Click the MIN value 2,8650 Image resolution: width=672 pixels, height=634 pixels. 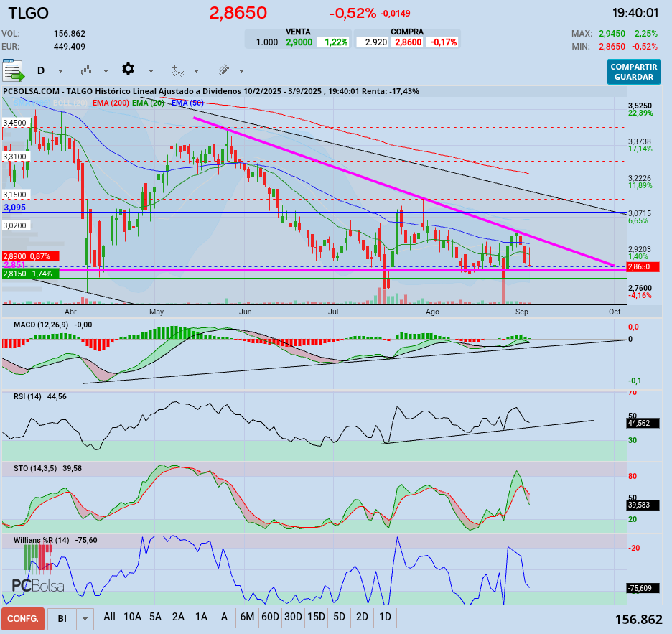pyautogui.click(x=612, y=46)
